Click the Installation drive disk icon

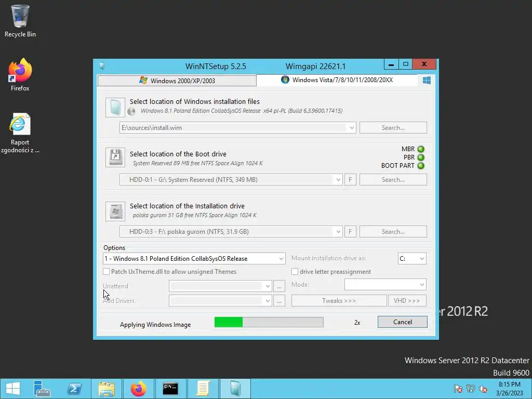pos(115,211)
